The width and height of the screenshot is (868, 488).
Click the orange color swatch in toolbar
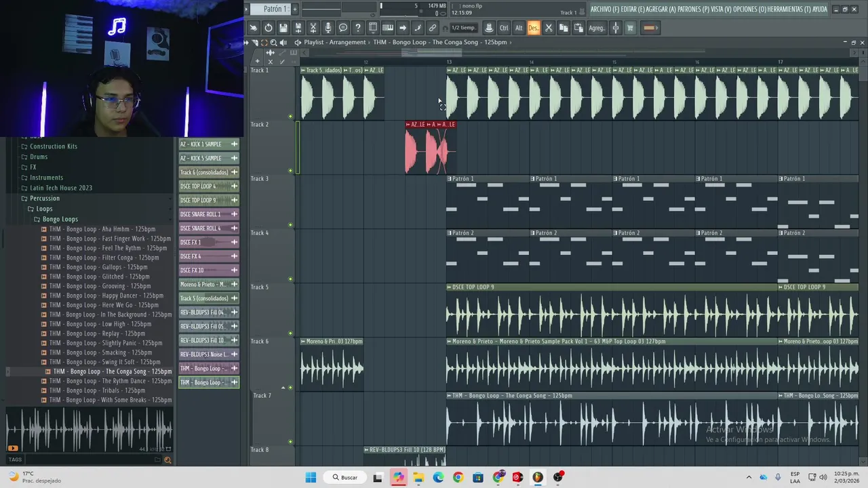tap(650, 28)
